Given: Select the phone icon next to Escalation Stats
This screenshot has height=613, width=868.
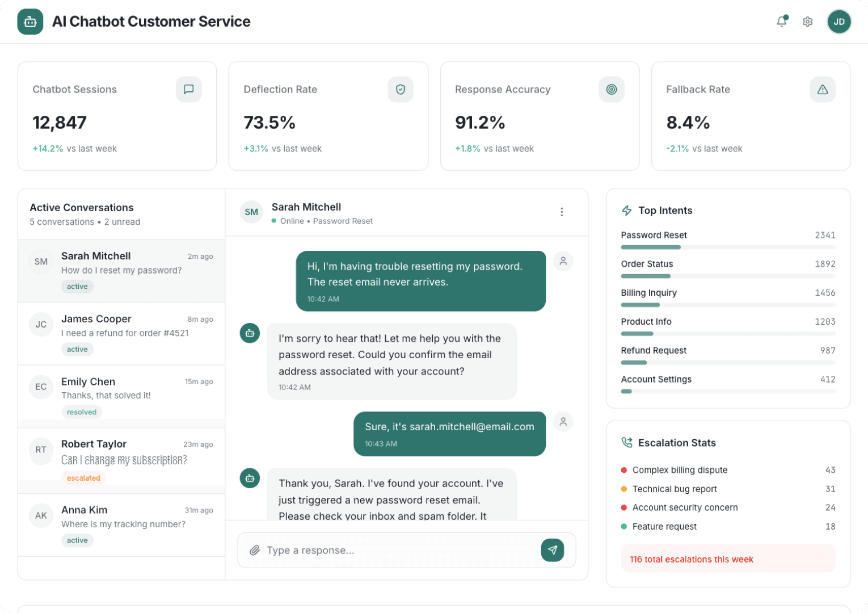Looking at the screenshot, I should tap(626, 442).
